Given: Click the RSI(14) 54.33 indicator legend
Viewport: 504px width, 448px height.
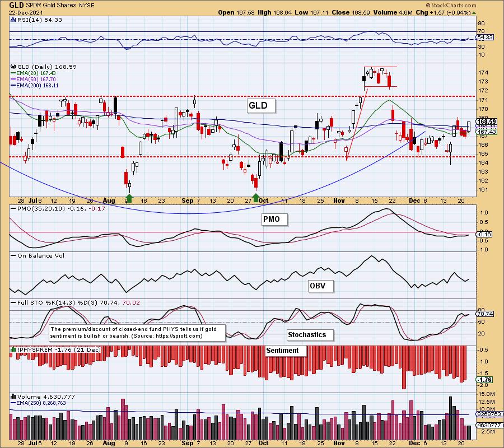Looking at the screenshot, I should pos(39,20).
